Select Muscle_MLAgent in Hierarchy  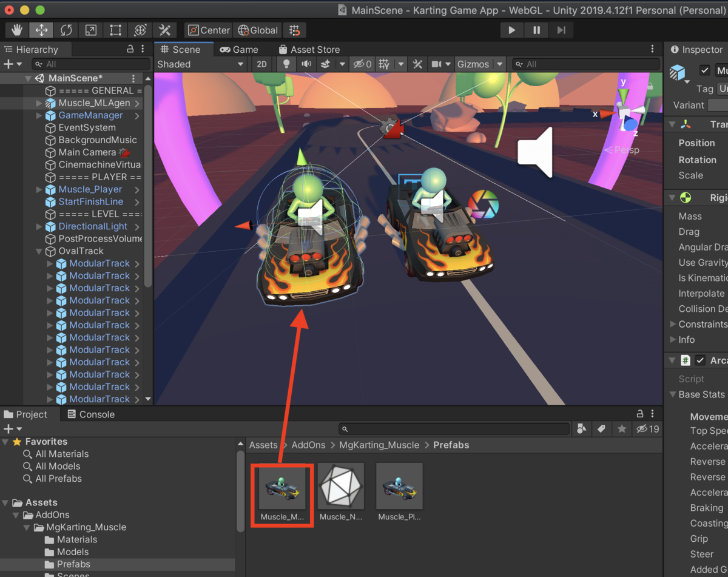tap(95, 103)
